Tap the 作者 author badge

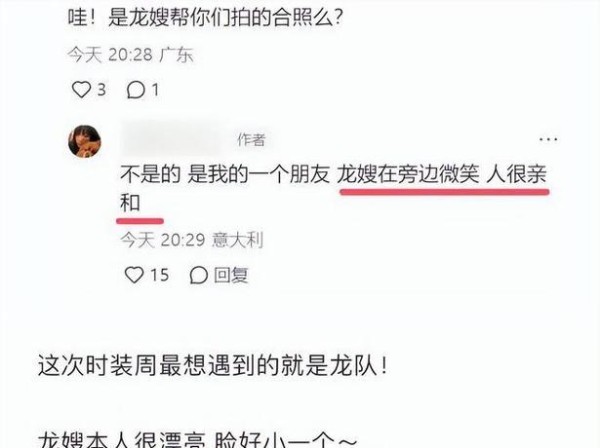pyautogui.click(x=251, y=140)
